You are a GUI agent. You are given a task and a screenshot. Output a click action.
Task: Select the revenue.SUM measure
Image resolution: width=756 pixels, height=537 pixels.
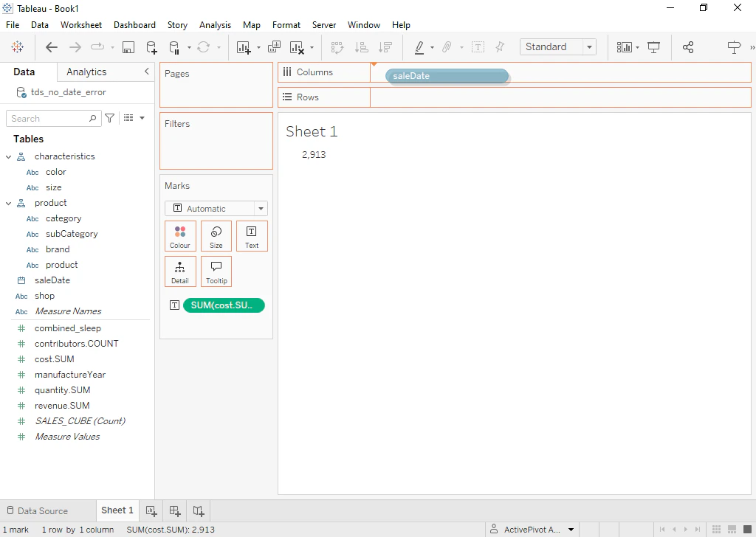(62, 406)
